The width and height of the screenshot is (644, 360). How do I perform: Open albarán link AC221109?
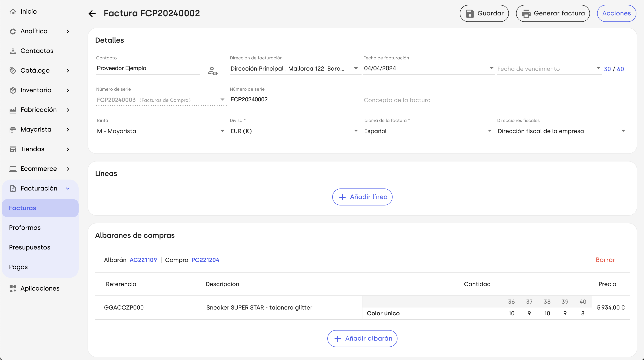pyautogui.click(x=143, y=260)
